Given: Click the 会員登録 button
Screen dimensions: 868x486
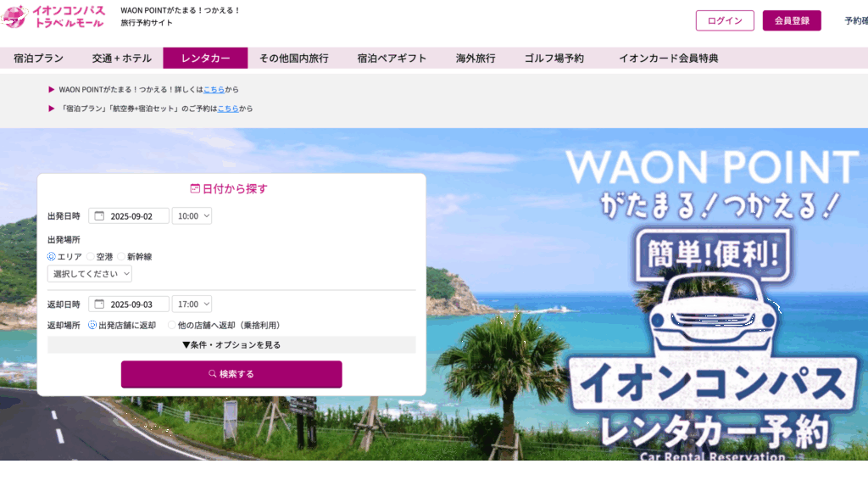Looking at the screenshot, I should 792,20.
